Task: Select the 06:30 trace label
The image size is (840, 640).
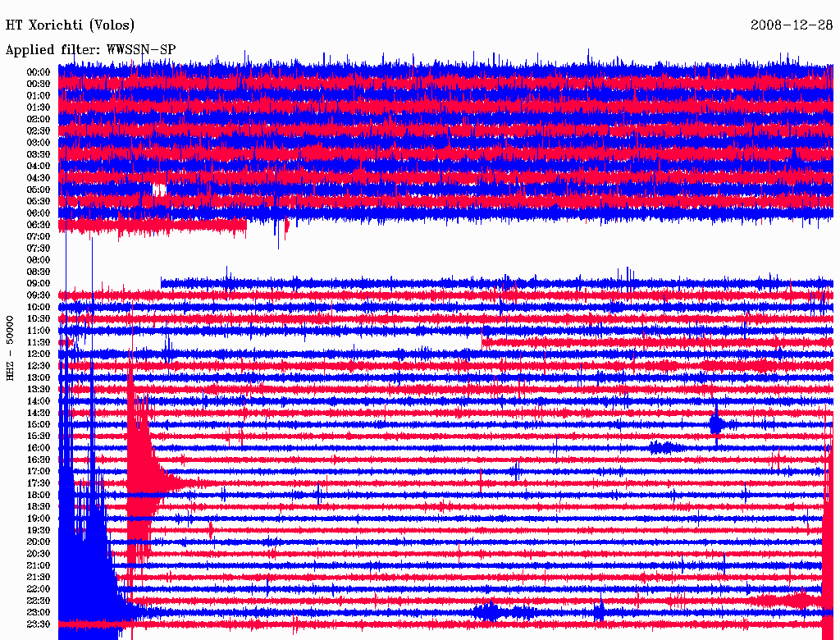Action: click(38, 225)
